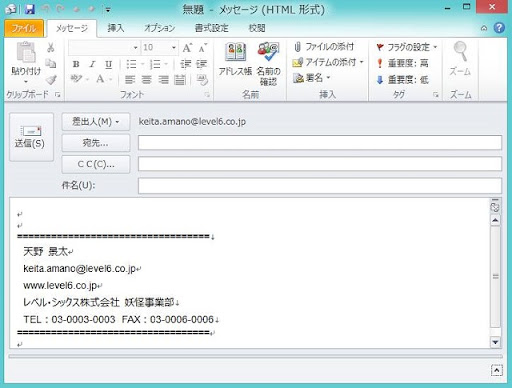The image size is (512, 388).
Task: Open the タグ dialog launcher
Action: (x=436, y=95)
